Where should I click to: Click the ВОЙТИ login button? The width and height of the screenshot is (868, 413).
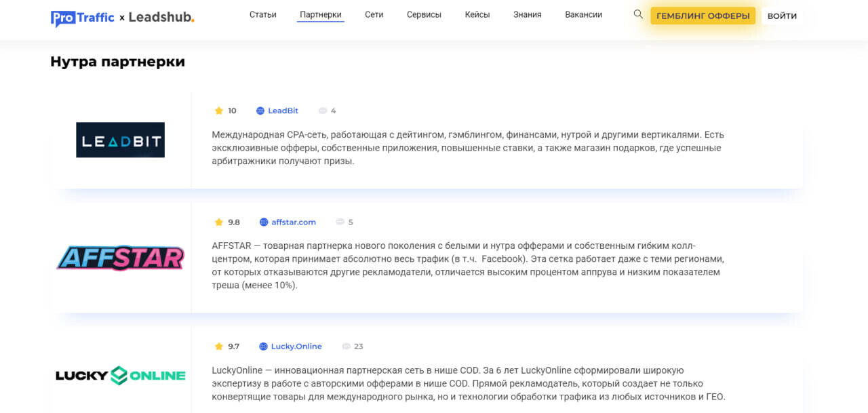click(x=782, y=16)
